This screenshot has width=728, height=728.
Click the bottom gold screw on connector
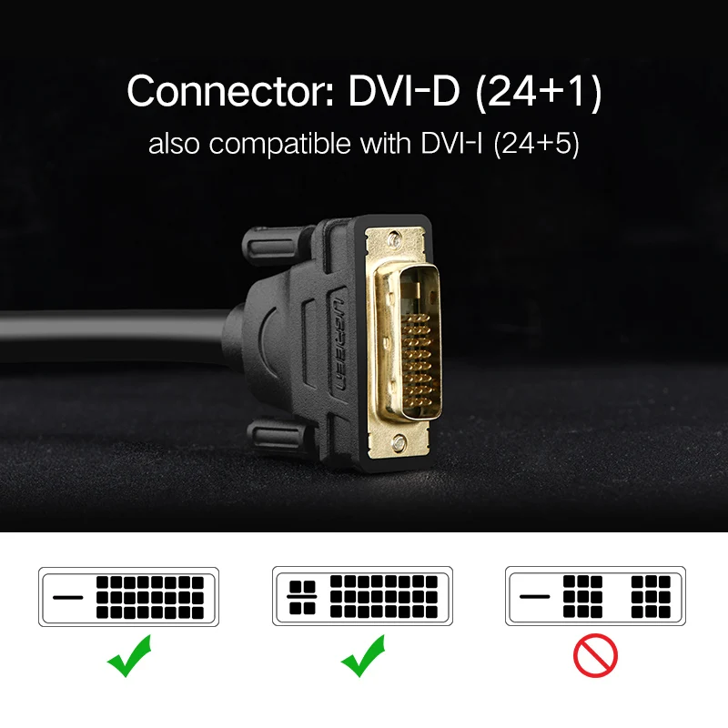point(399,443)
